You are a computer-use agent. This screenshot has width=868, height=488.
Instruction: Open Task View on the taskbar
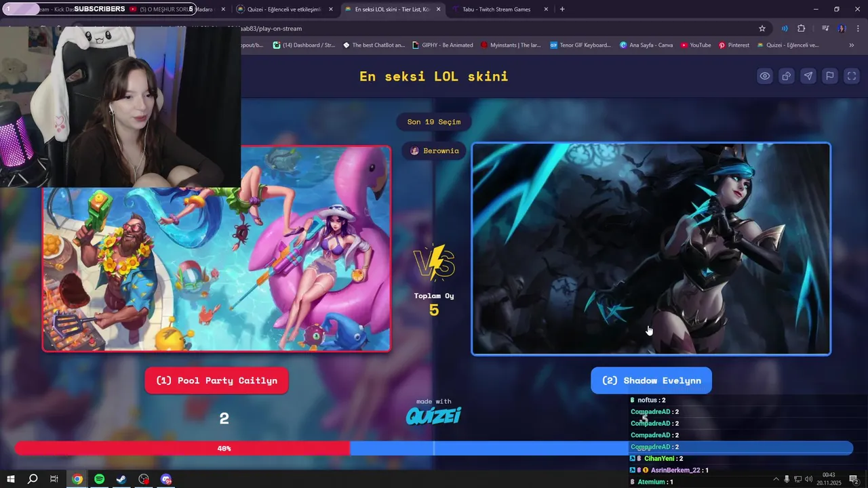tap(54, 479)
